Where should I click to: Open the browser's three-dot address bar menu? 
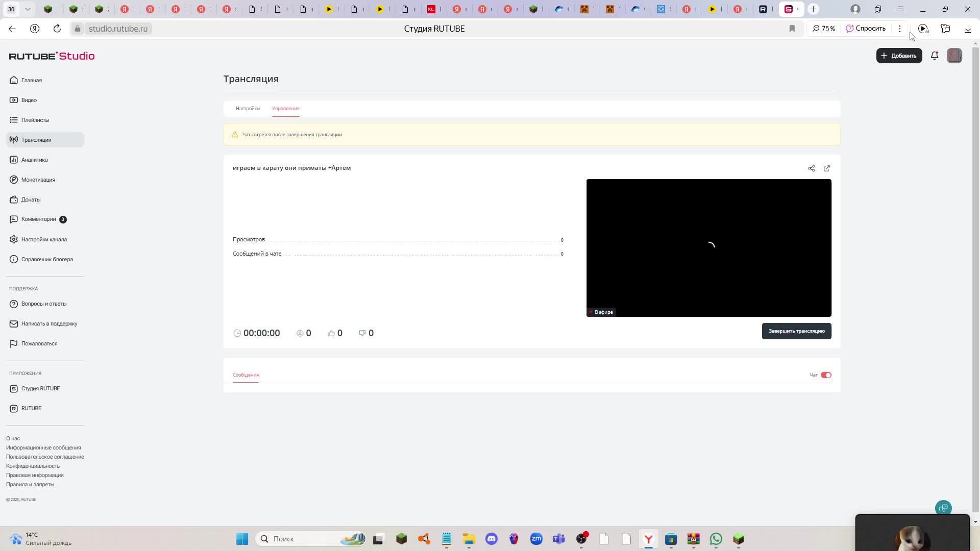[x=900, y=29]
